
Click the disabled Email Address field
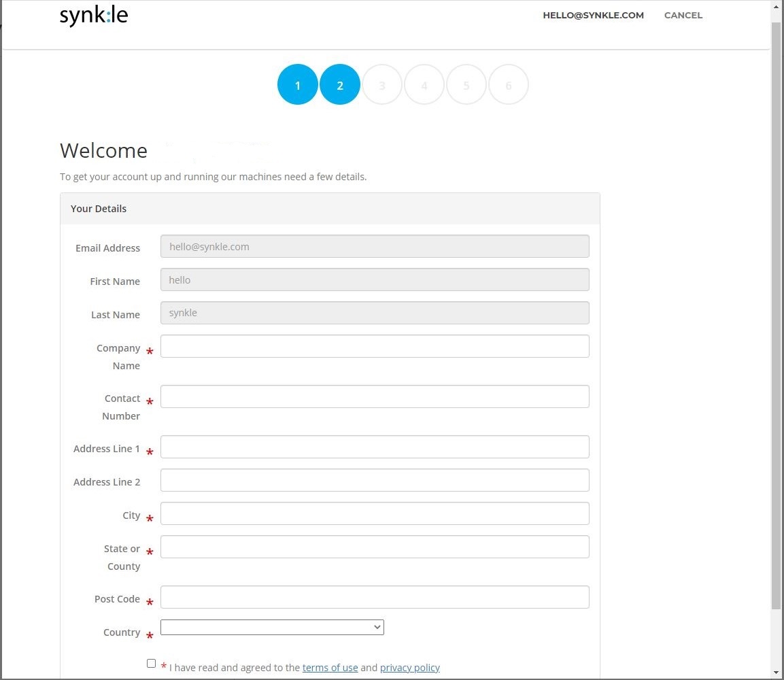pos(375,246)
